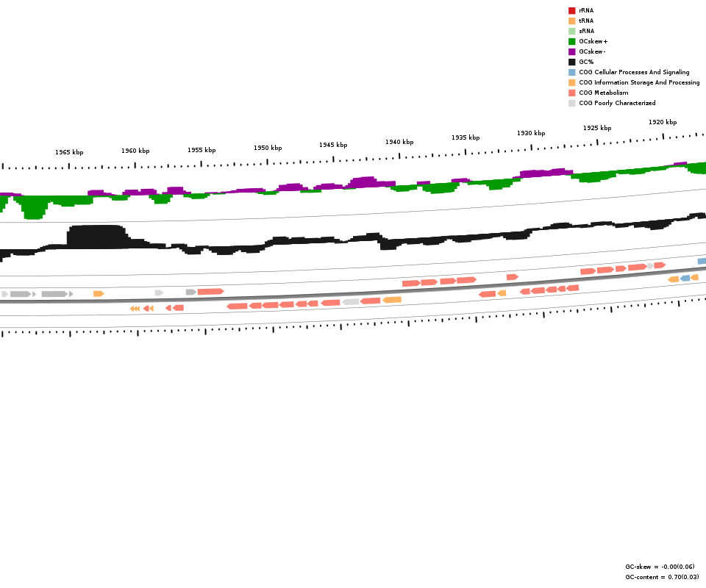Image resolution: width=706 pixels, height=588 pixels.
Task: Select the "GCskew+" legend label
Action: click(x=593, y=41)
